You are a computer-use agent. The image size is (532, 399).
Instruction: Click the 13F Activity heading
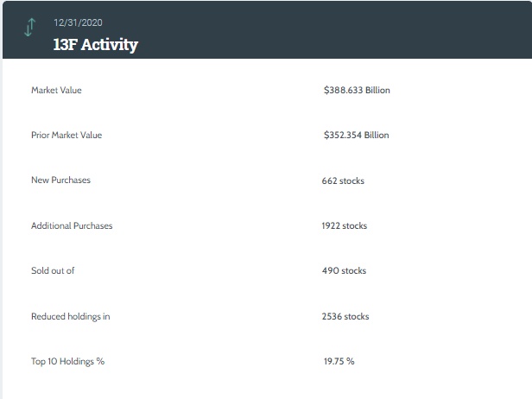[x=95, y=44]
